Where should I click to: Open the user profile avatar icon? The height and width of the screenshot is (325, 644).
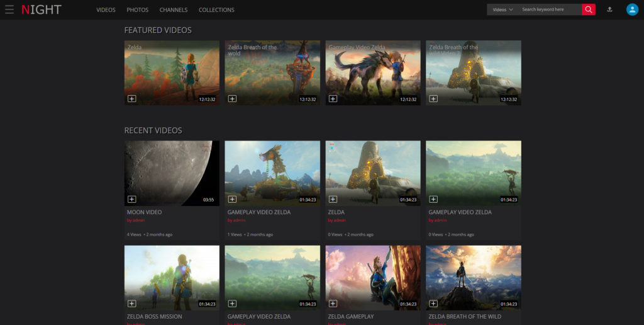pyautogui.click(x=632, y=9)
